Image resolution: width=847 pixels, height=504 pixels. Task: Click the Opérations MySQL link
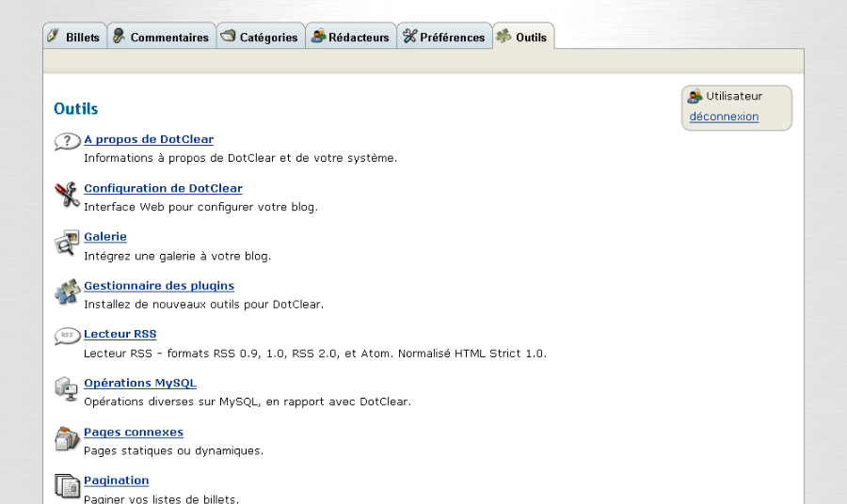coord(140,383)
